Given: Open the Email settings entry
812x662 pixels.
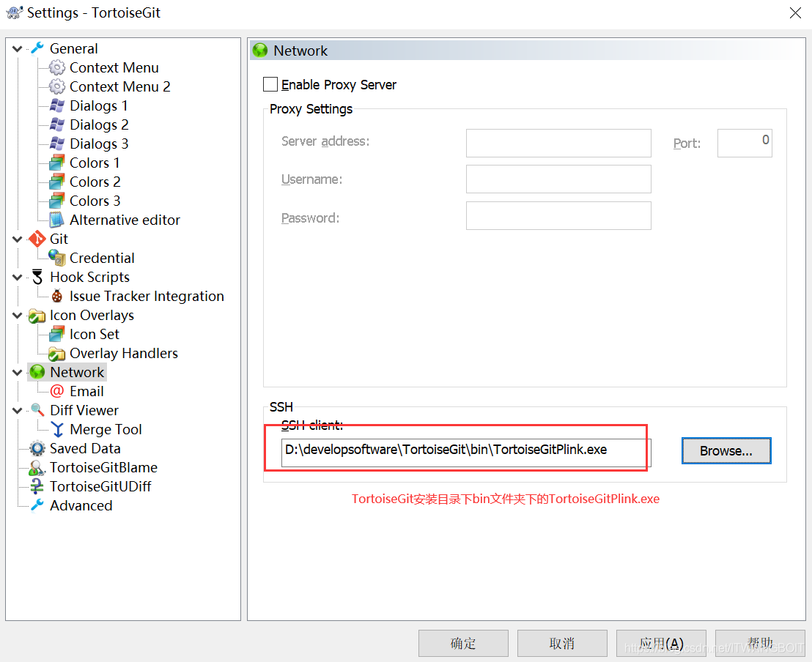Looking at the screenshot, I should coord(86,391).
